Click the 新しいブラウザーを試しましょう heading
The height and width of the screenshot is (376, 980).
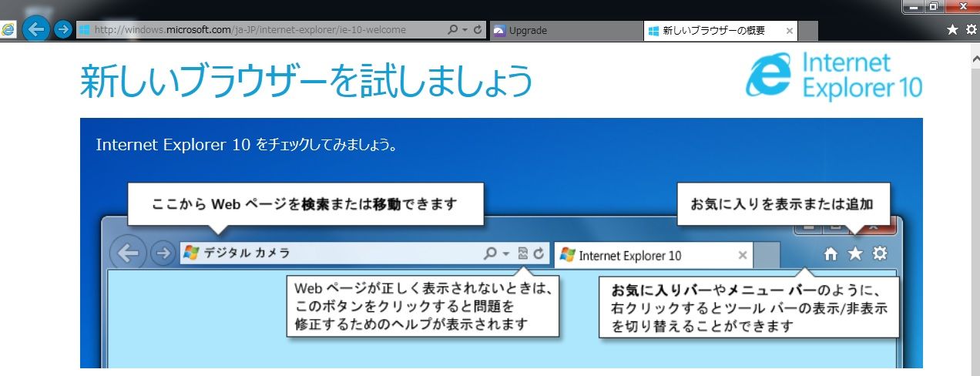(306, 81)
